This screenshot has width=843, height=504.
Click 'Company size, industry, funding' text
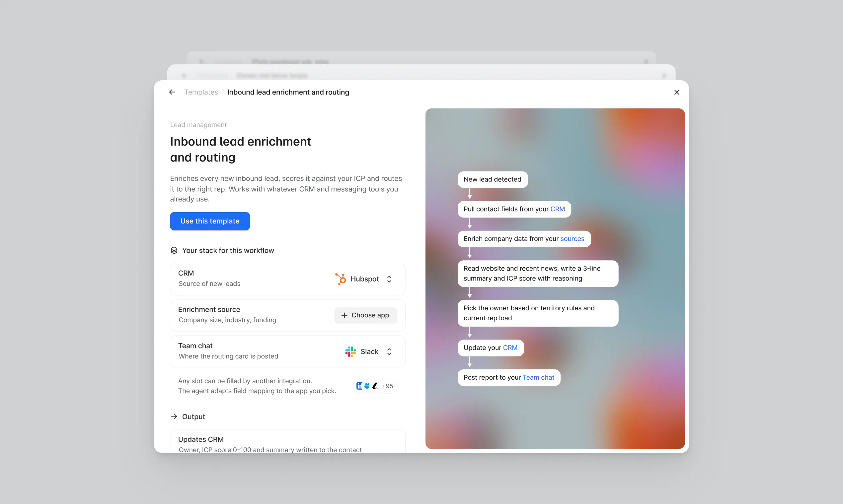coord(227,320)
